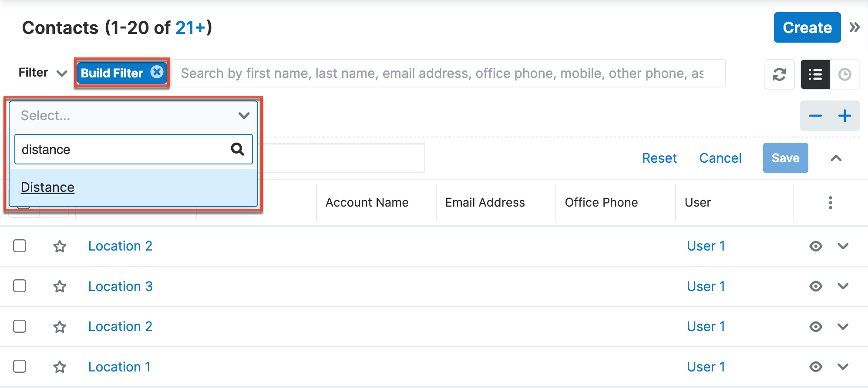Collapse the filter panel with up chevron
Viewport: 868px width, 388px height.
coord(836,158)
